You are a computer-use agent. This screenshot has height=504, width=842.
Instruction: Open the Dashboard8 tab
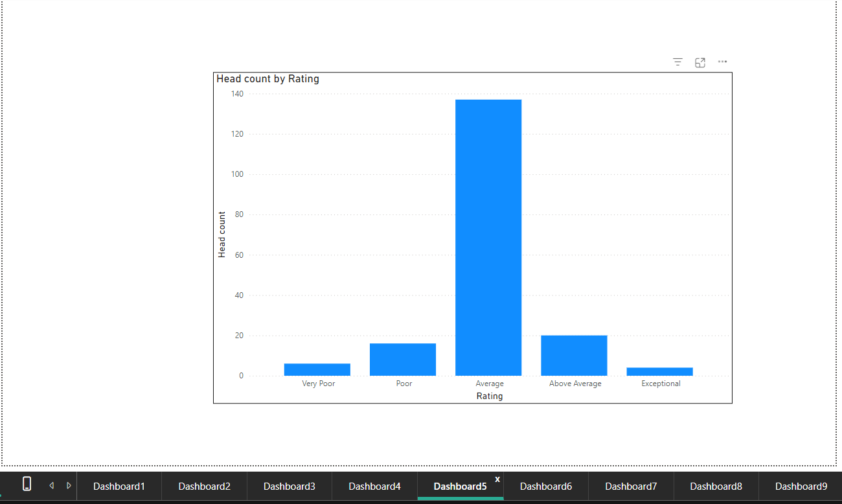pos(715,486)
